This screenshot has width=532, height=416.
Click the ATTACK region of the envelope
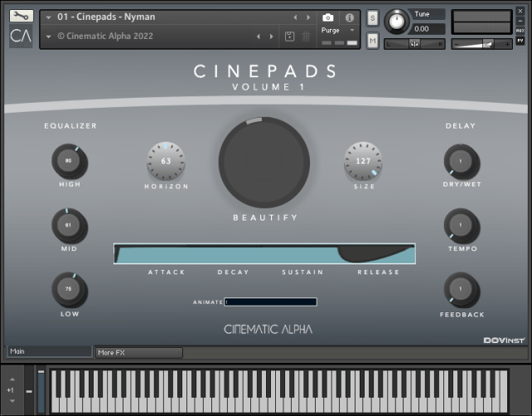tap(118, 254)
